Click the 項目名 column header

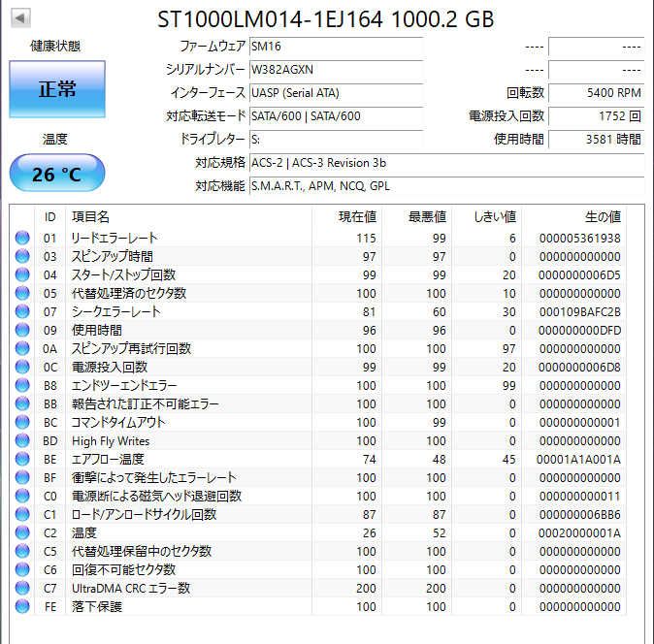188,216
